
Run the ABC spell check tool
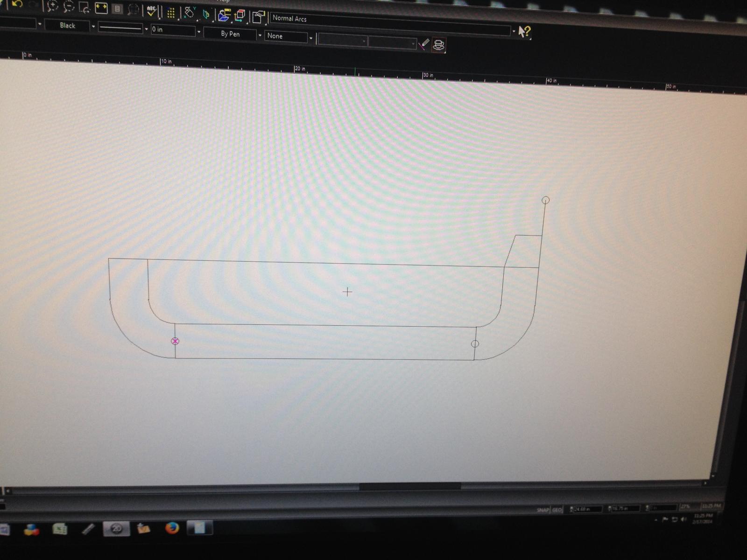point(151,10)
